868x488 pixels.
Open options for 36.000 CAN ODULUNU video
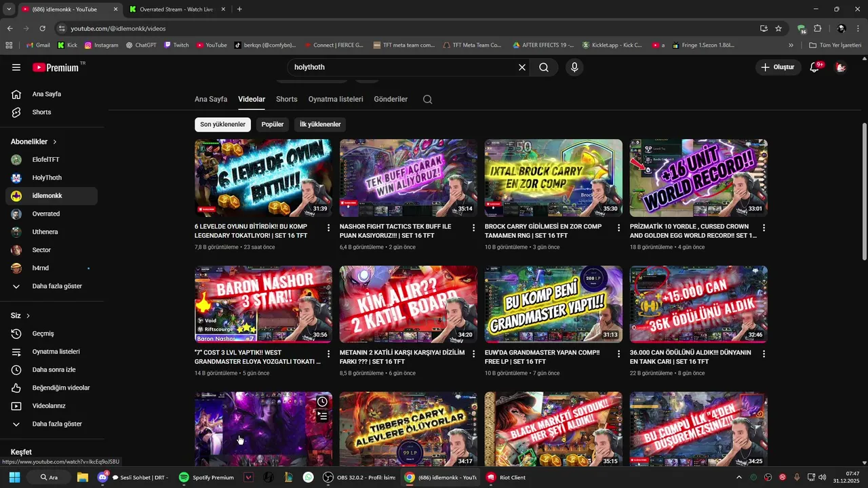point(764,354)
